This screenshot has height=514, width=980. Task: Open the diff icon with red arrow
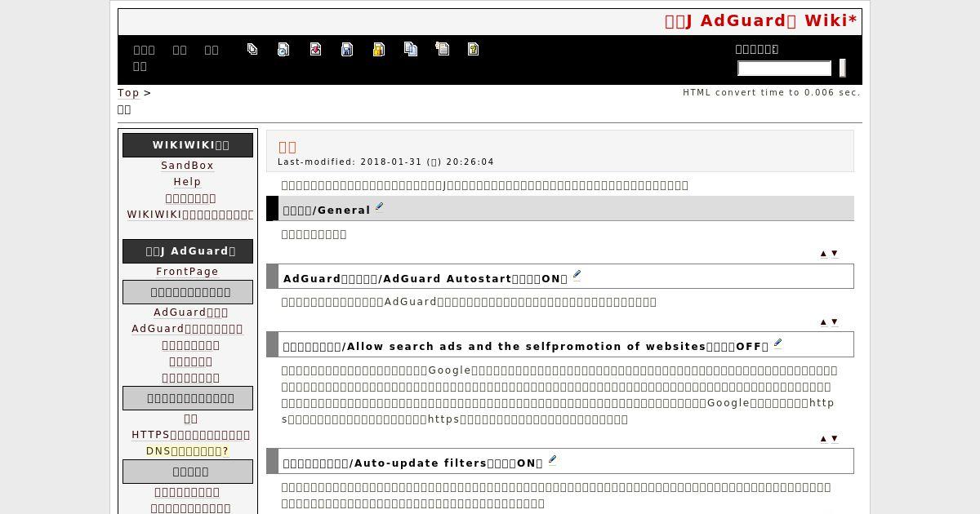click(x=315, y=49)
